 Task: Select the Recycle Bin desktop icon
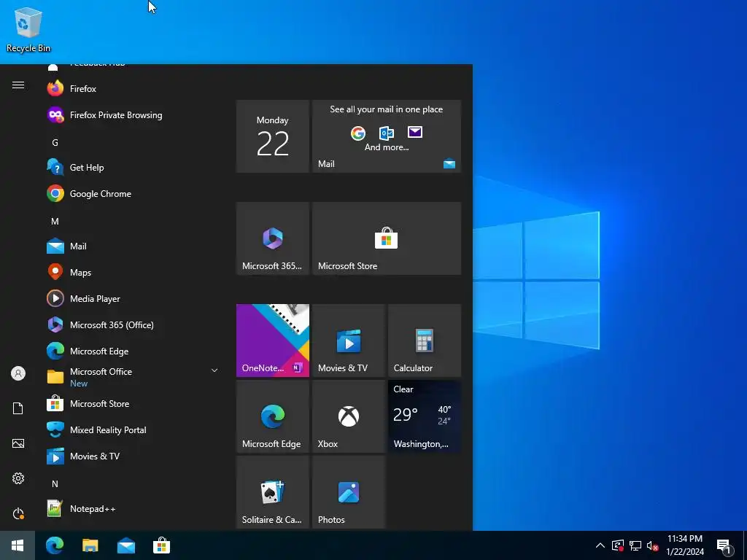(x=28, y=29)
